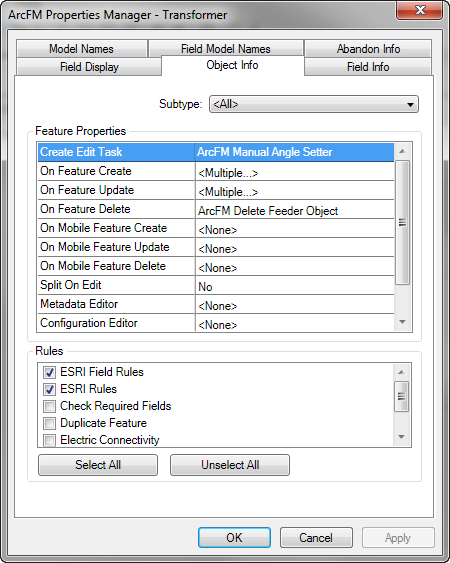Enable the Electric Connectivity rule
The image size is (450, 563).
49,440
